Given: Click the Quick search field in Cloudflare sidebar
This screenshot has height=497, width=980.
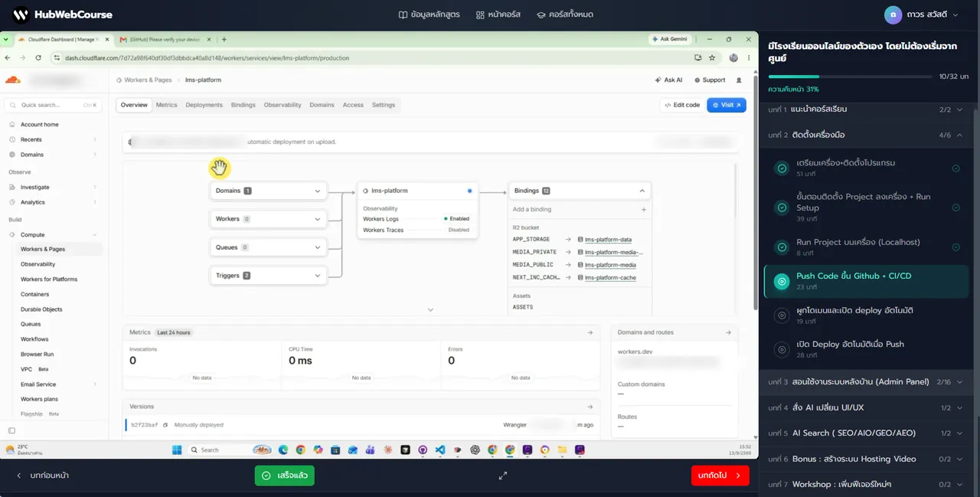Looking at the screenshot, I should (x=53, y=105).
